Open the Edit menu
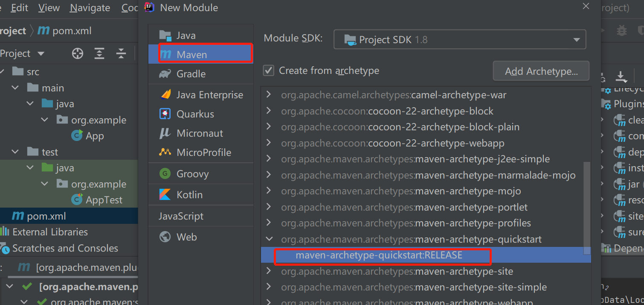This screenshot has width=644, height=305. [x=20, y=8]
